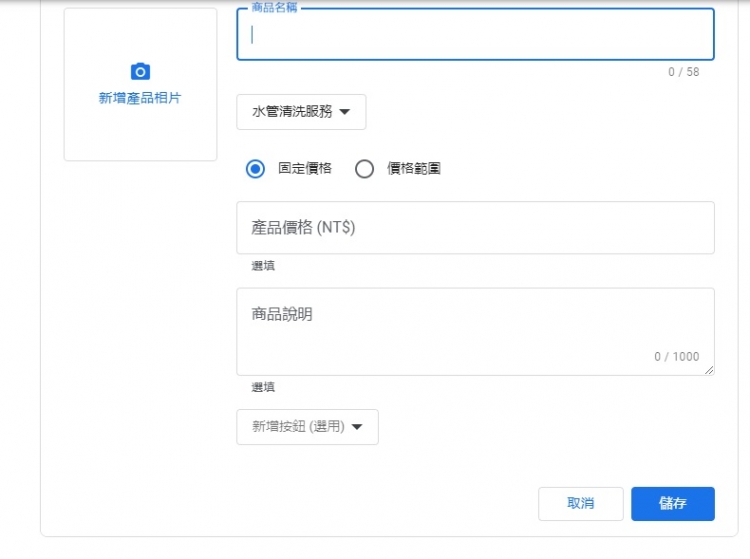Click the arrow on 新增按鈕 dropdown
This screenshot has width=750, height=559.
click(x=357, y=427)
